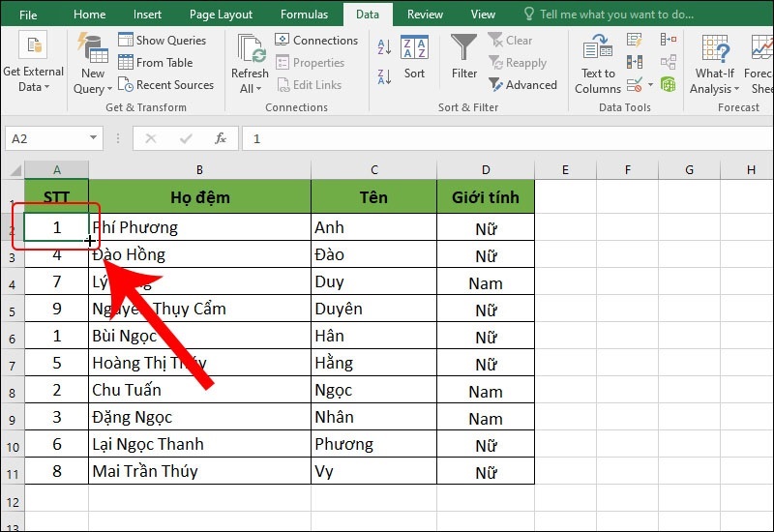Click the Consolidate icon in Data Tools
Image resolution: width=774 pixels, height=532 pixels.
point(668,40)
